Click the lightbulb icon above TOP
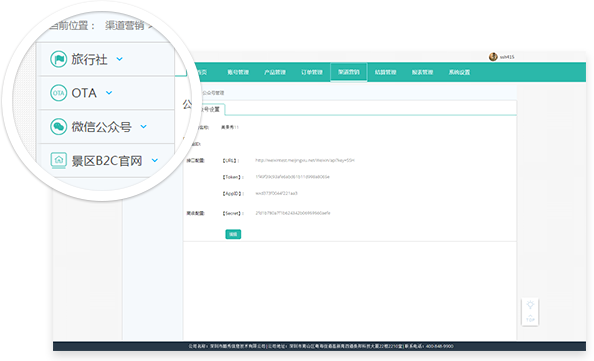 click(x=530, y=305)
